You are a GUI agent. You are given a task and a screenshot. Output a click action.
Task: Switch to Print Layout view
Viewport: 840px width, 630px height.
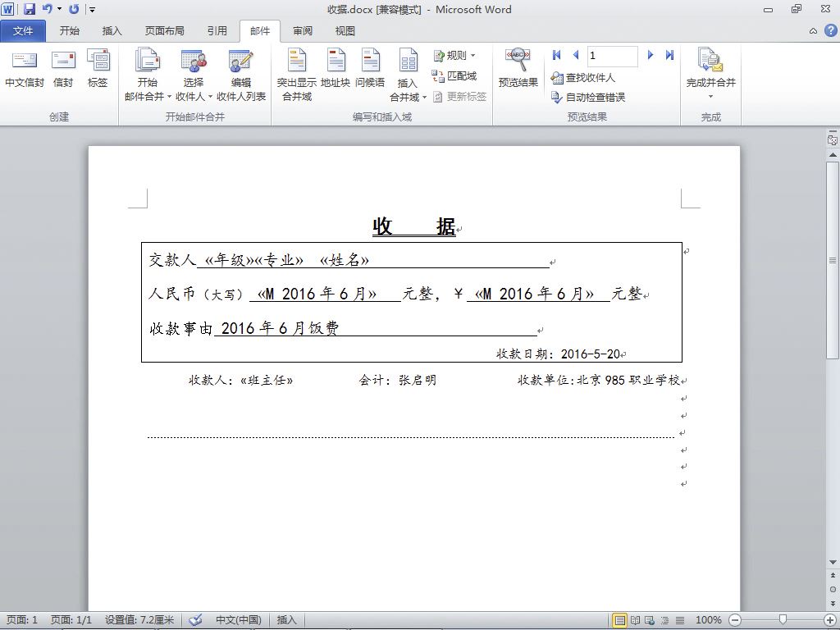(620, 620)
